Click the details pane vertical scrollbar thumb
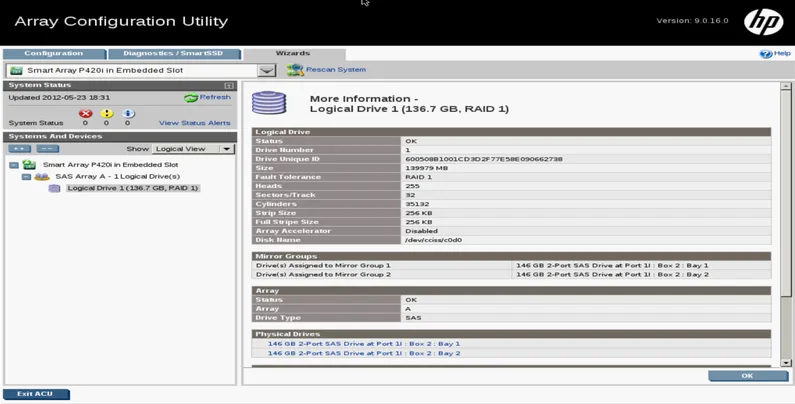 point(786,194)
